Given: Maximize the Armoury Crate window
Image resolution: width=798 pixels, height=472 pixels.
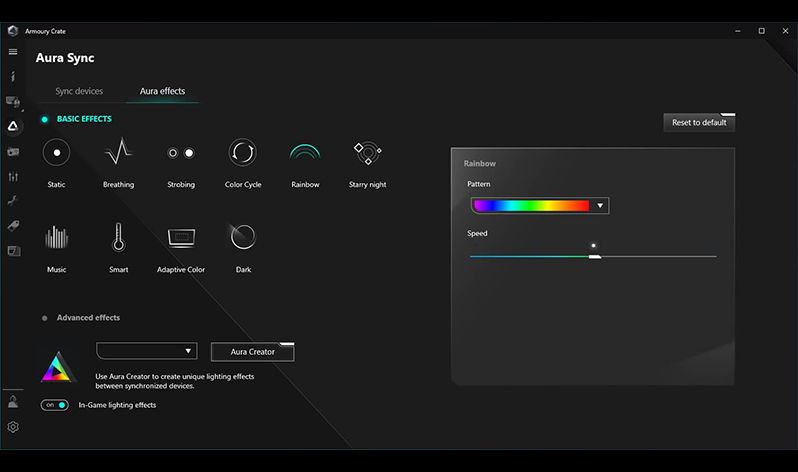Looking at the screenshot, I should pyautogui.click(x=761, y=31).
